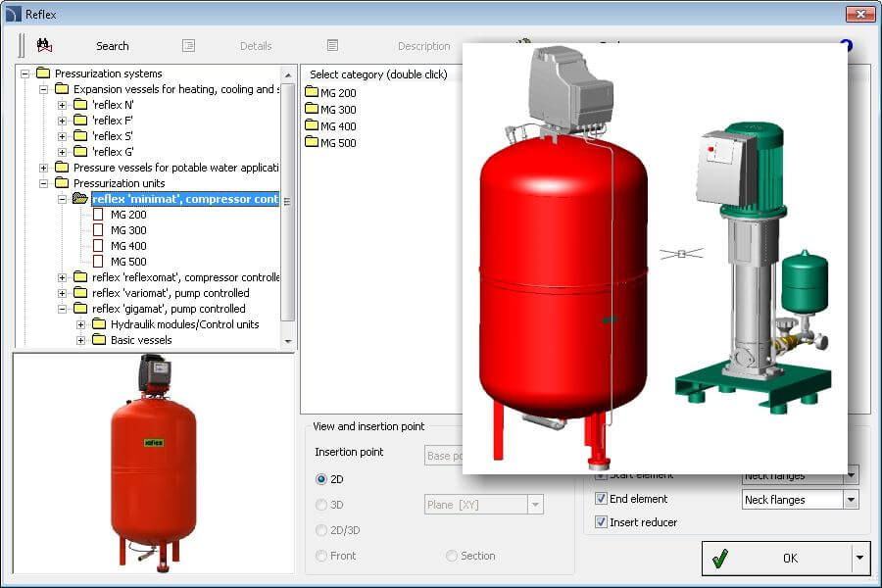Click the Search binoculars icon

click(44, 45)
